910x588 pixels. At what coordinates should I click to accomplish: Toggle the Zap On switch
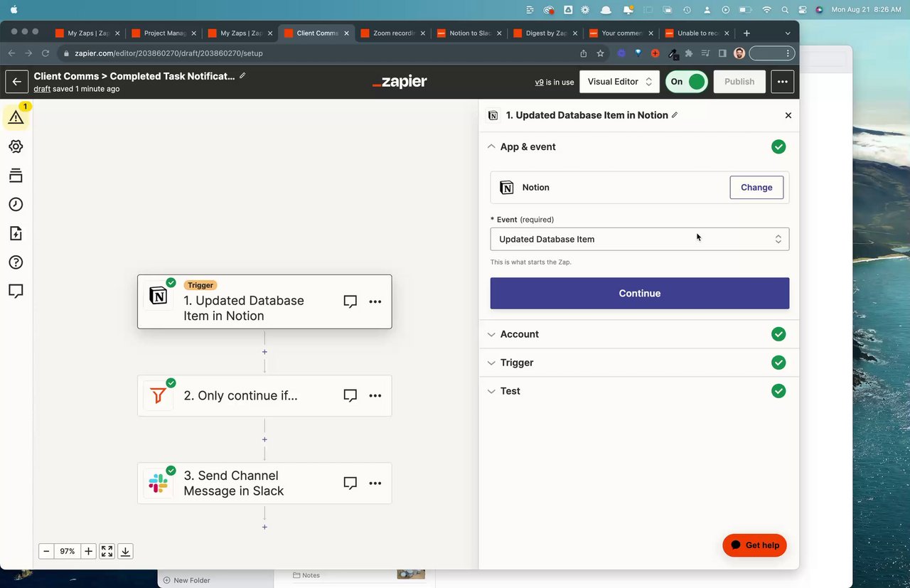(x=687, y=82)
